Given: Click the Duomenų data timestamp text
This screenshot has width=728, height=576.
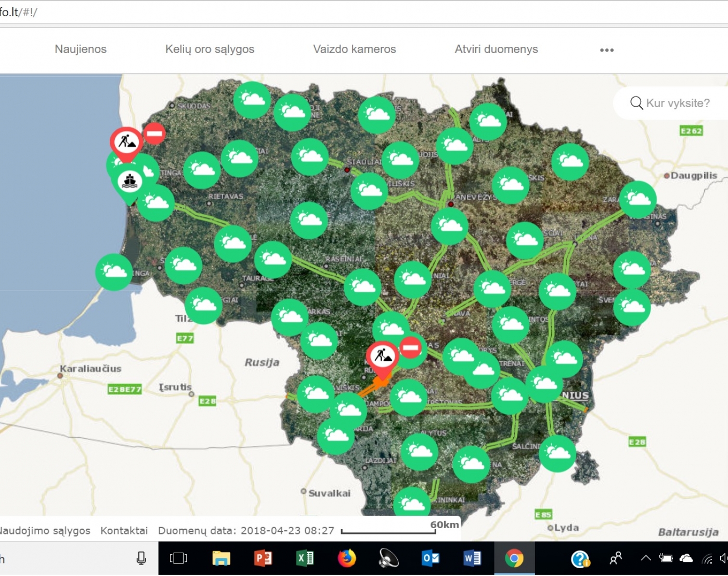Looking at the screenshot, I should coord(246,531).
